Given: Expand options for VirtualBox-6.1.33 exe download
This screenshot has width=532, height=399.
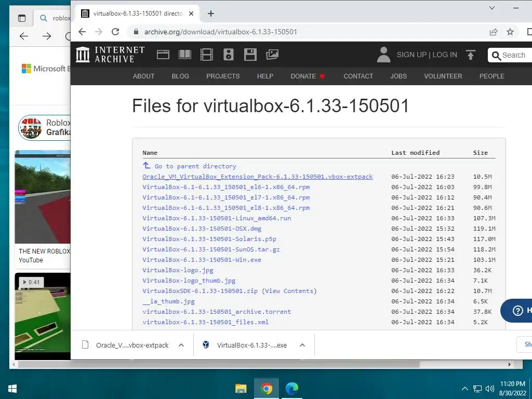Looking at the screenshot, I should pos(302,345).
